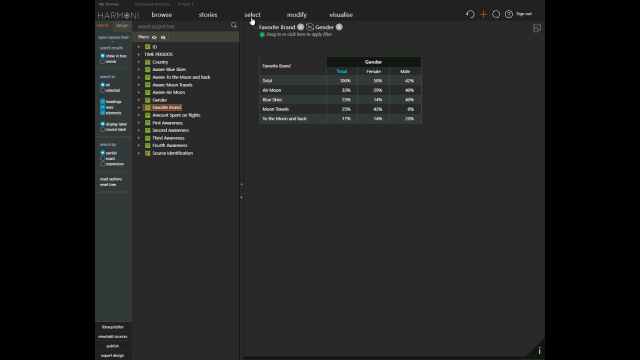The width and height of the screenshot is (640, 360).
Task: Expand the TIME PERIODS tree node
Action: 139,54
